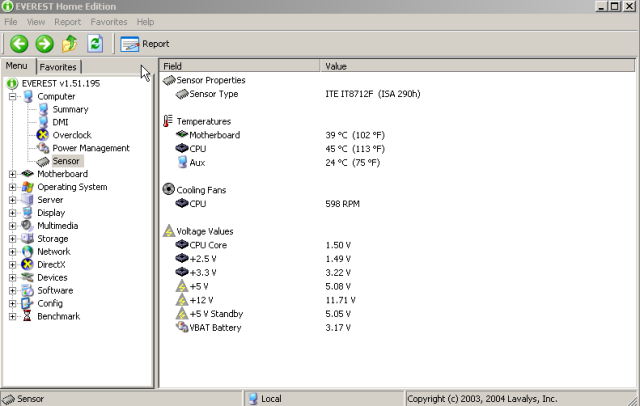Viewport: 640px width, 406px height.
Task: Expand the Benchmark tree branch
Action: coord(13,317)
